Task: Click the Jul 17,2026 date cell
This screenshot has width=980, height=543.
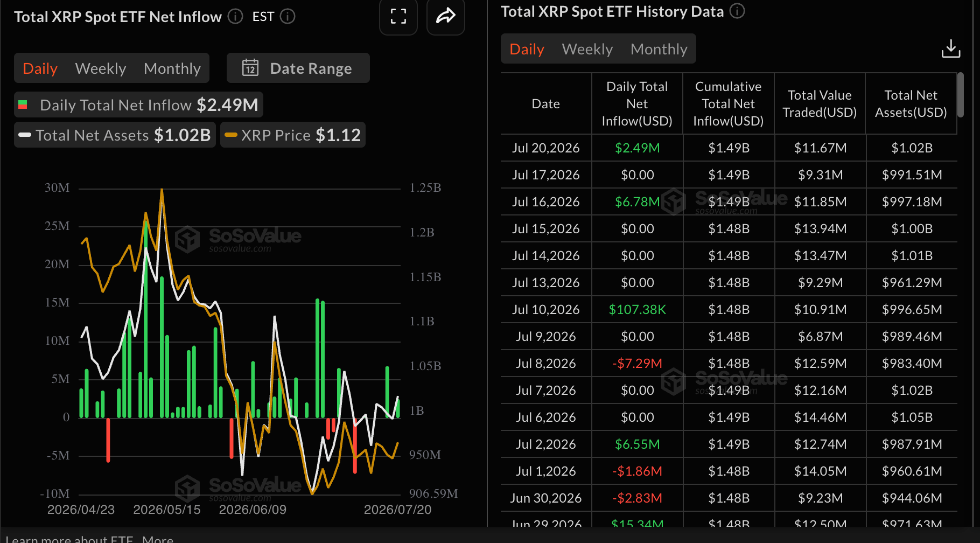Action: tap(546, 175)
